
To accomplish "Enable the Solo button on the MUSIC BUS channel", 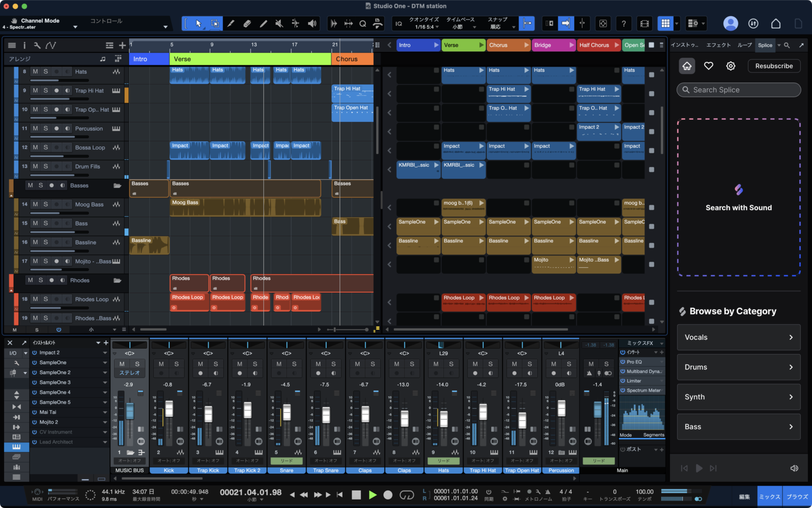I will (136, 364).
